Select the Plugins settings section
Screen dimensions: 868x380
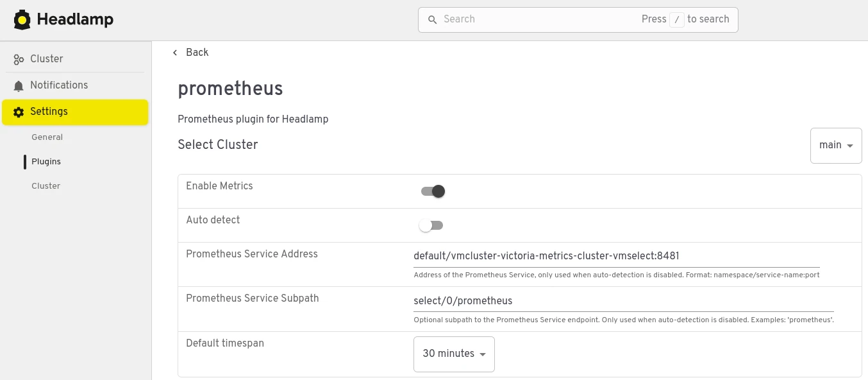(46, 161)
